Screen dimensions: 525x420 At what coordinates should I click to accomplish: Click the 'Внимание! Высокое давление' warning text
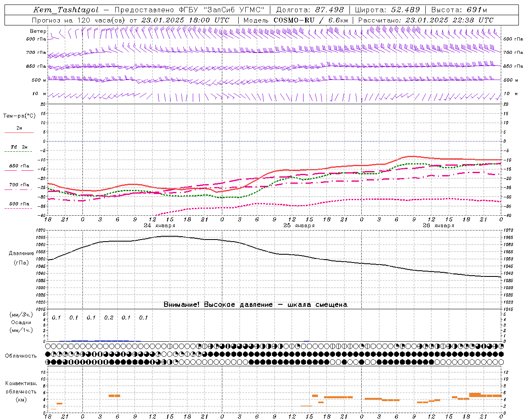(218, 305)
